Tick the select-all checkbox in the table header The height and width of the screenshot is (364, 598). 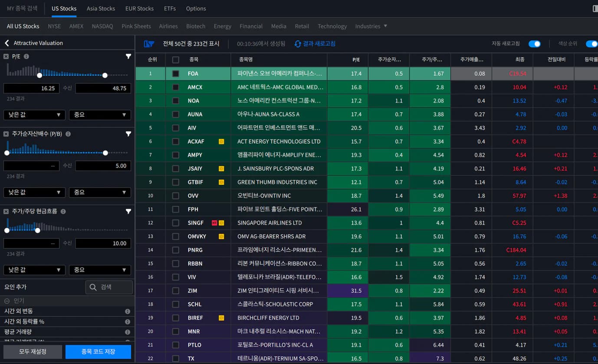(176, 60)
